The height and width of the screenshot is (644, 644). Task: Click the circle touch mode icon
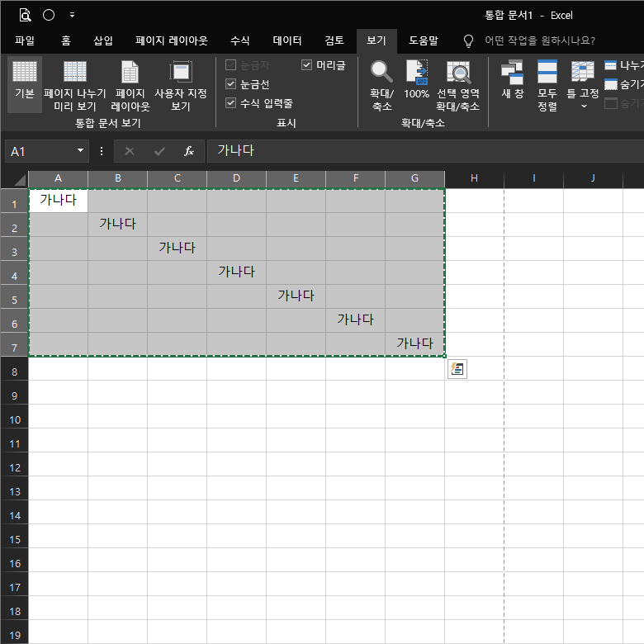point(49,15)
